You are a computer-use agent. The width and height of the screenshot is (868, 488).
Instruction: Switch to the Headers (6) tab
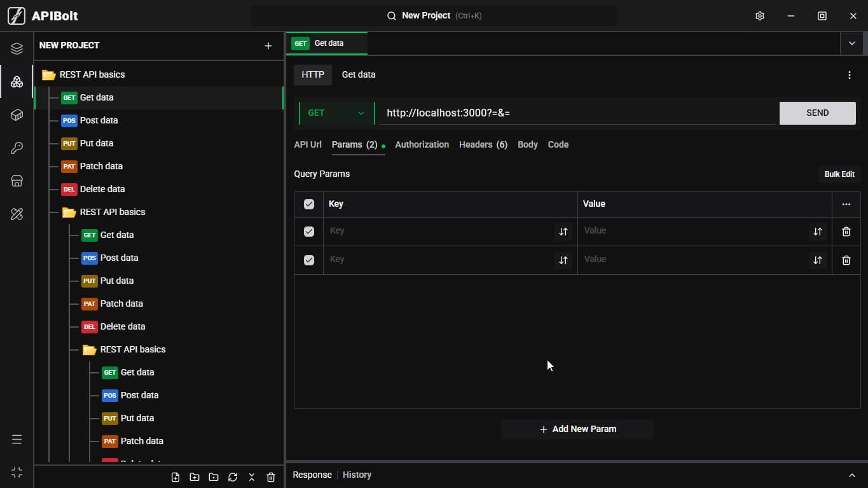pos(483,144)
